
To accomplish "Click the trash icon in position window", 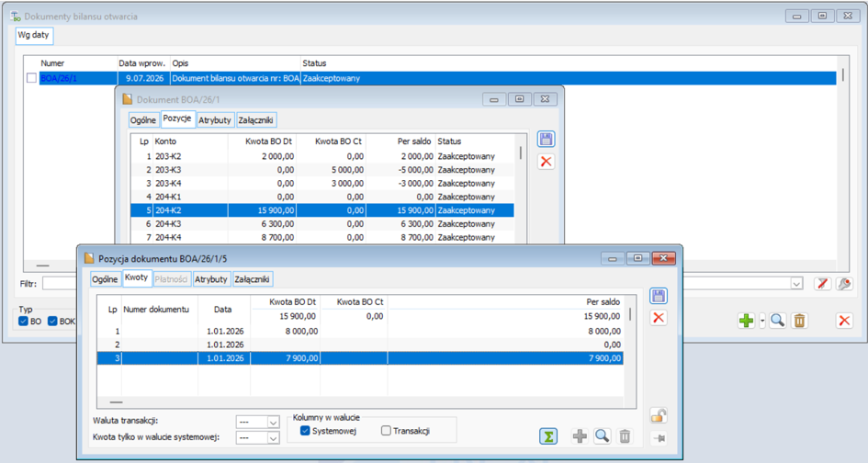I will click(625, 436).
